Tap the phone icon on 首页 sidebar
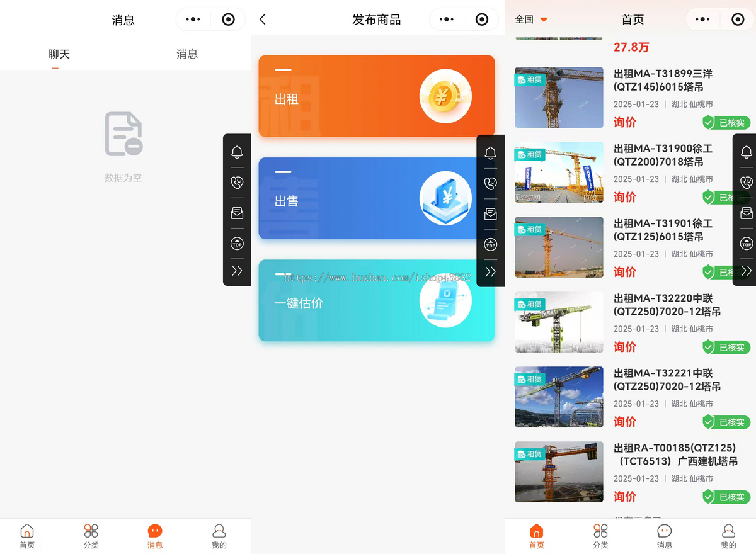This screenshot has width=756, height=554. click(746, 183)
